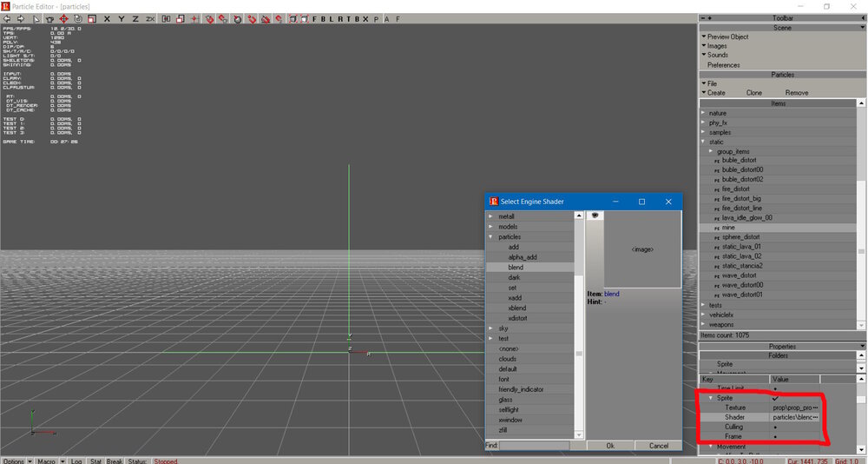Click the undo arrow in the toolbar
Viewport: 868px width, 464px height.
pos(7,18)
